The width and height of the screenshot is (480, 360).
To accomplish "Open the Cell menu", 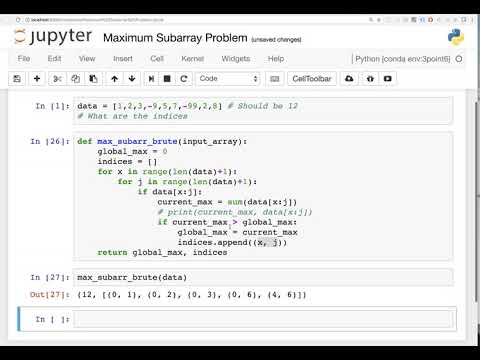I will (x=157, y=59).
